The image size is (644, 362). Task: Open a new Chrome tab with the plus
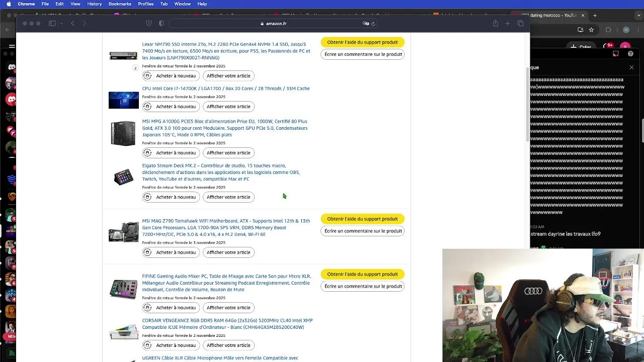[x=595, y=16]
